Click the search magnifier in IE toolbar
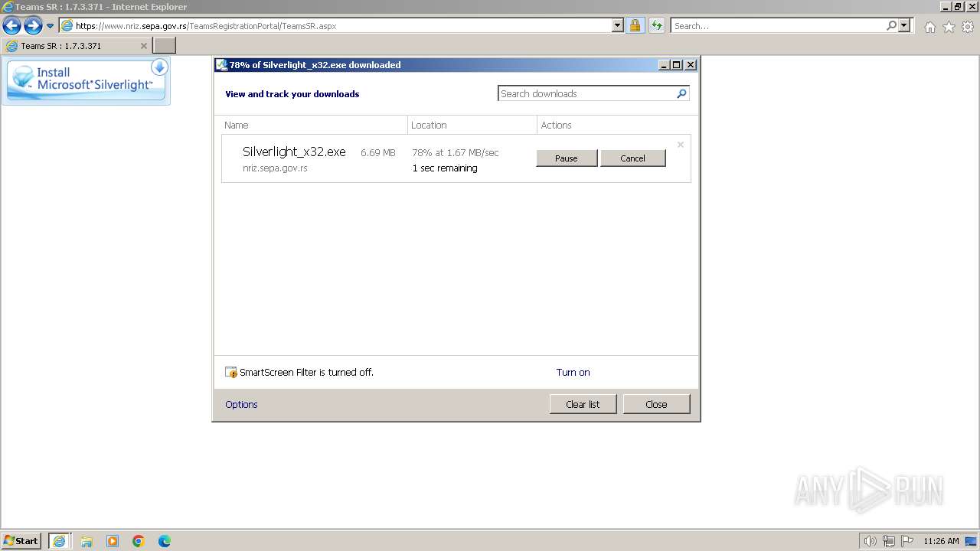The height and width of the screenshot is (551, 980). tap(891, 25)
